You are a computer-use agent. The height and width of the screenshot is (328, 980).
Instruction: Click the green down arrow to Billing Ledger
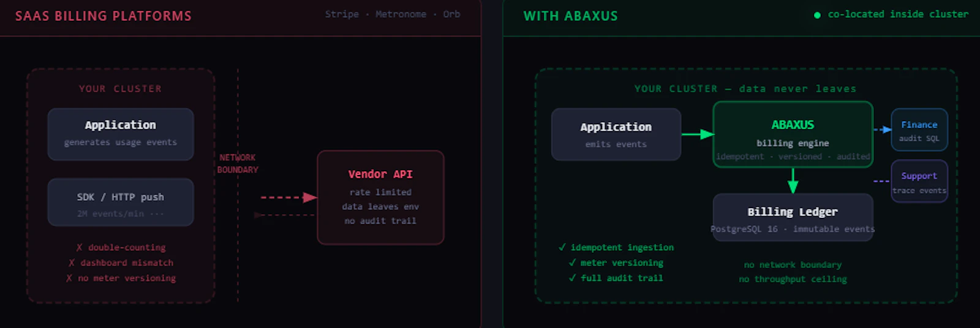tap(793, 181)
